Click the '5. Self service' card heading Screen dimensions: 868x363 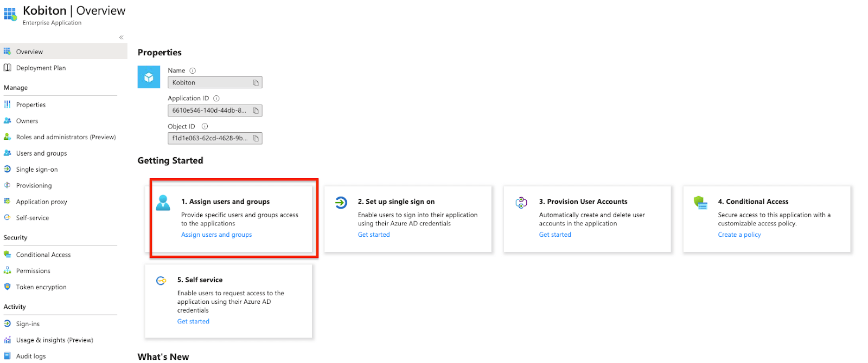200,280
